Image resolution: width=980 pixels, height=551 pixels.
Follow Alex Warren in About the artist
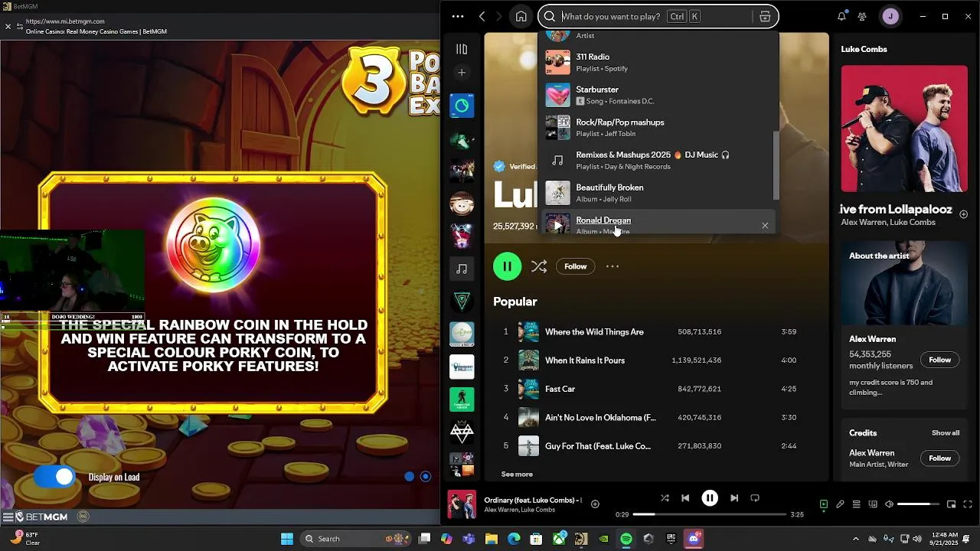[x=940, y=360]
